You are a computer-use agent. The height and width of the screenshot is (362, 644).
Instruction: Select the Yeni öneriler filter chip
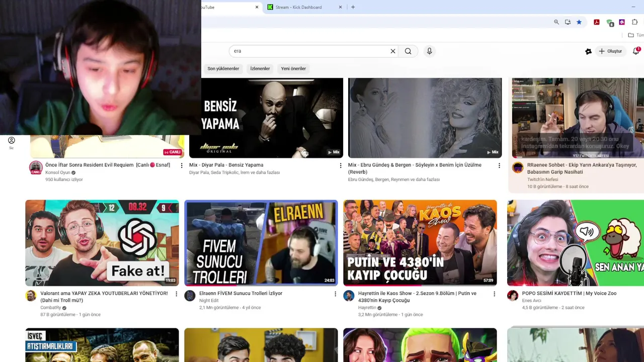point(293,68)
